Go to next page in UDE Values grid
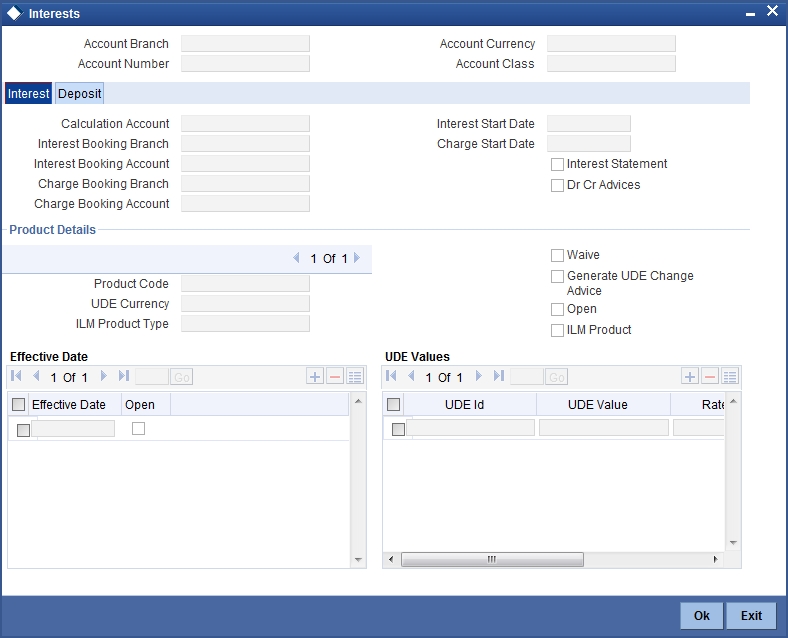Viewport: 788px width, 638px height. point(478,376)
